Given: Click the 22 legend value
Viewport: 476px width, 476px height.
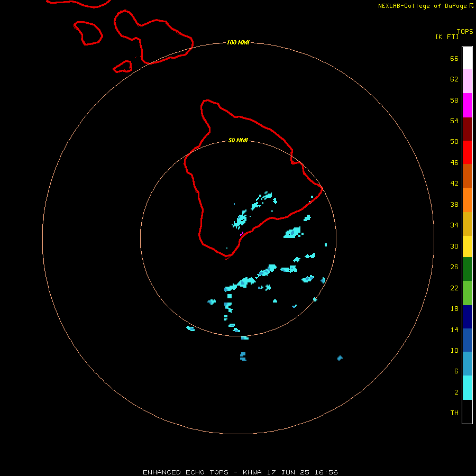Looking at the screenshot, I should [454, 288].
